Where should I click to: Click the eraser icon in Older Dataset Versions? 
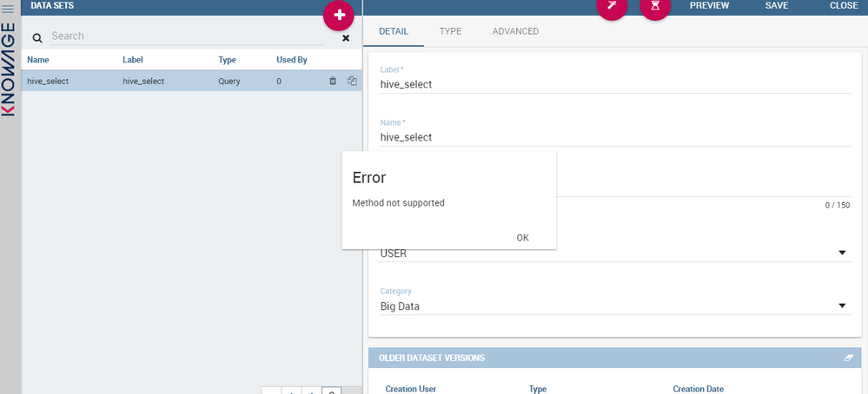click(848, 358)
